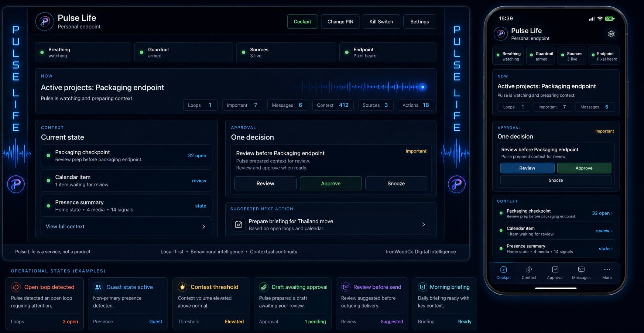
Task: Open Settings in desktop header
Action: pyautogui.click(x=419, y=21)
